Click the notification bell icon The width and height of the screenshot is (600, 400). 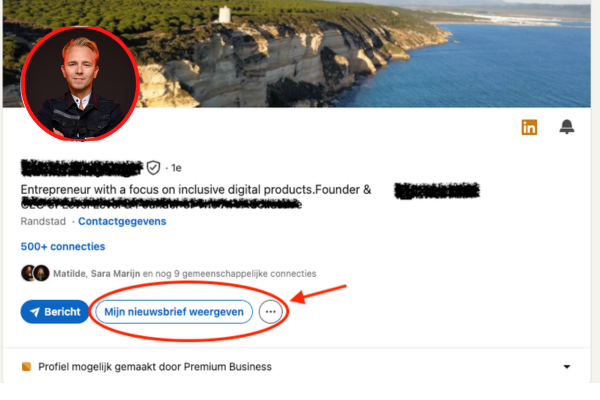coord(567,127)
